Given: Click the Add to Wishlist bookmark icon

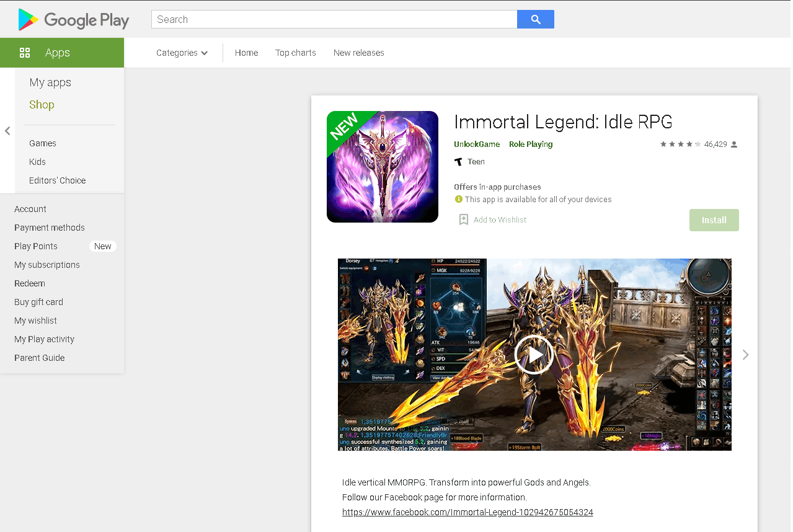Looking at the screenshot, I should pyautogui.click(x=463, y=219).
